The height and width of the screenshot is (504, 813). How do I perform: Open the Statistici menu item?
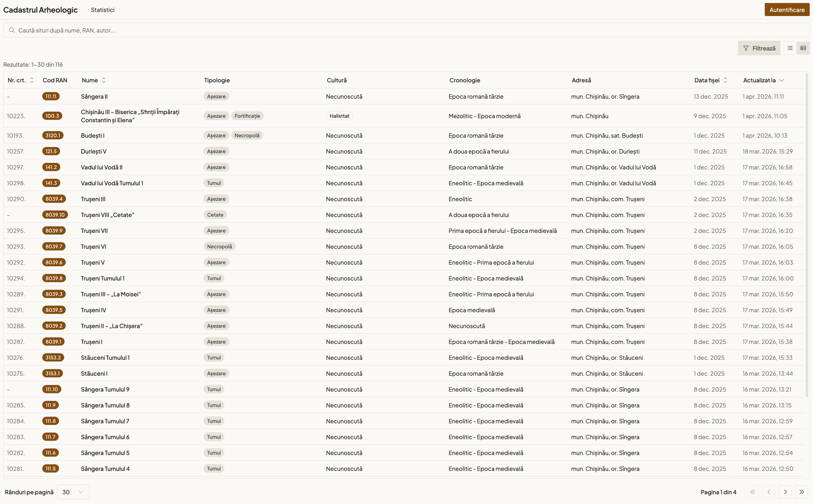103,10
